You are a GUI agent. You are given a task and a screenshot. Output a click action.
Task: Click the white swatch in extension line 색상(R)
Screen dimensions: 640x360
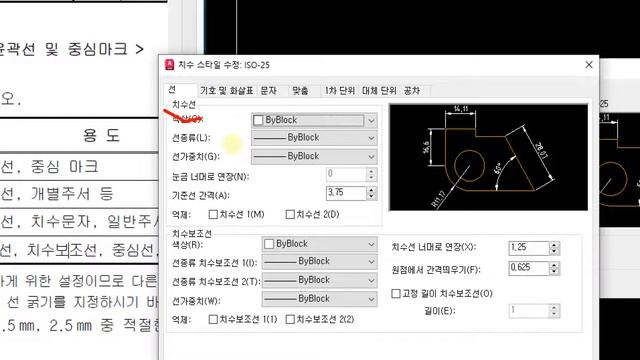coord(269,244)
